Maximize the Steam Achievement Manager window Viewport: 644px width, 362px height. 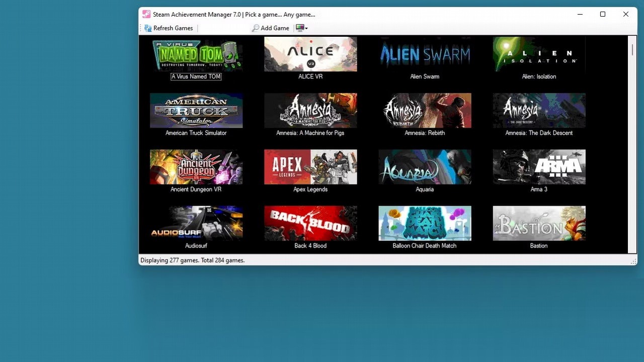[x=603, y=14]
